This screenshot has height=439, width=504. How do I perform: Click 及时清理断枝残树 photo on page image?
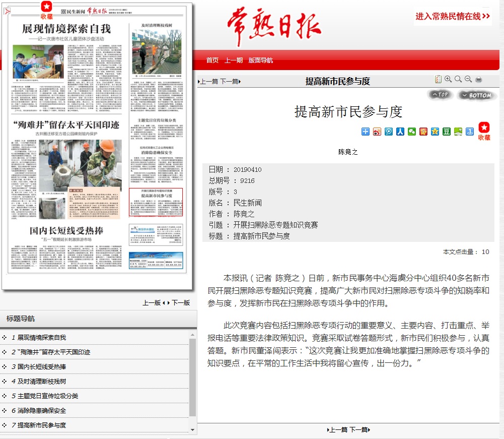157,52
